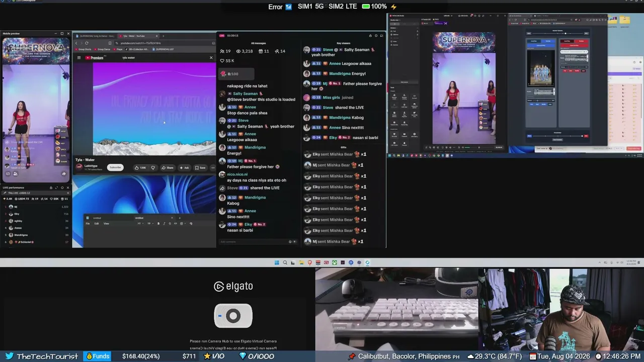Screen dimensions: 644x362
Task: Reload the YouTube page in the browser
Action: pos(87,43)
